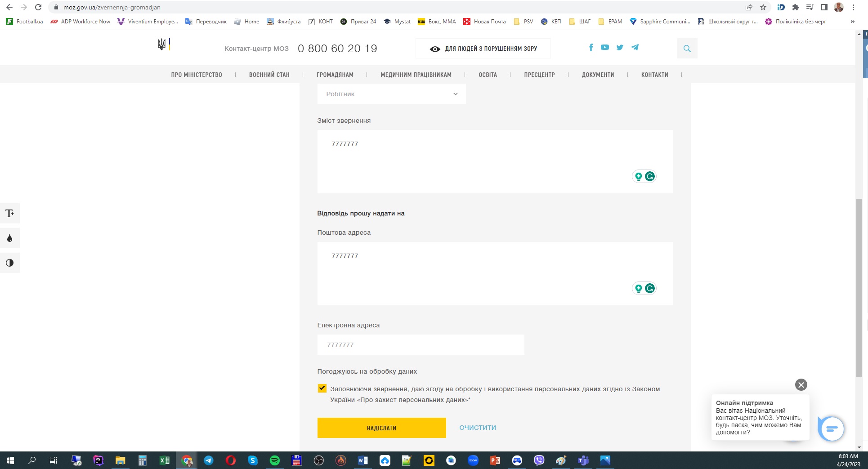This screenshot has width=868, height=469.
Task: Open the online support chat bubble
Action: pos(832,429)
